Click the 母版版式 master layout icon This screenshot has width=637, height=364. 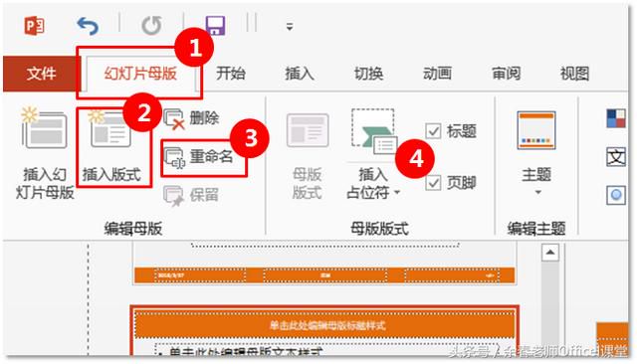[308, 130]
